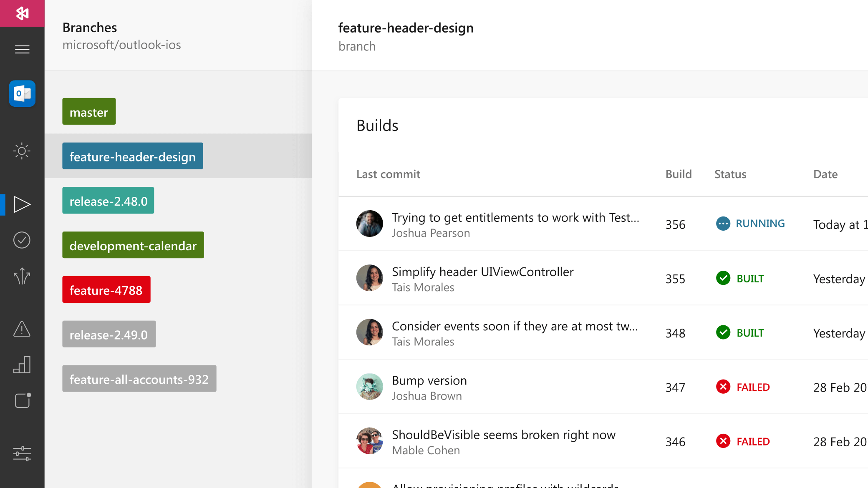Click the App Center logo

coord(22,13)
